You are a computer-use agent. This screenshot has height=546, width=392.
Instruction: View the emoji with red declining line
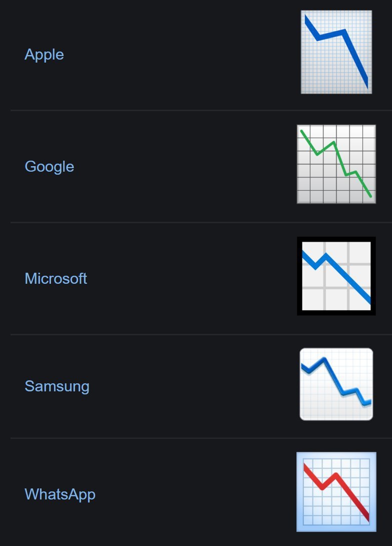336,492
